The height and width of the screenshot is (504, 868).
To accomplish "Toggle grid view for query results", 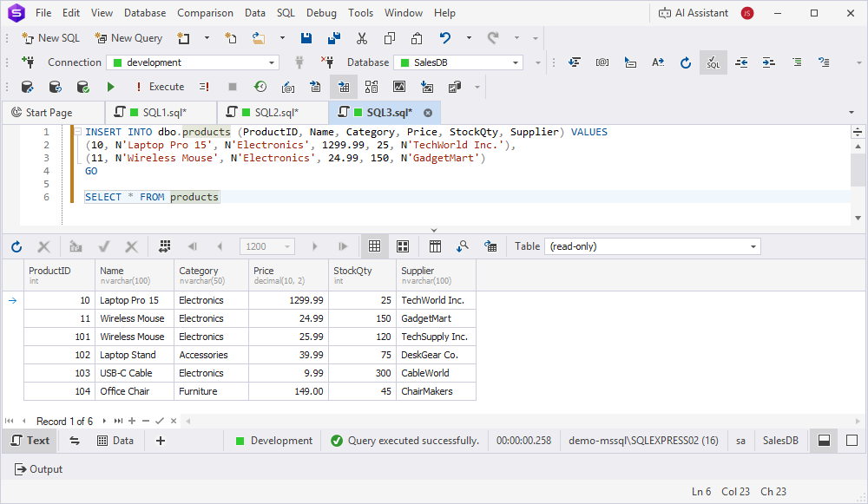I will 374,246.
